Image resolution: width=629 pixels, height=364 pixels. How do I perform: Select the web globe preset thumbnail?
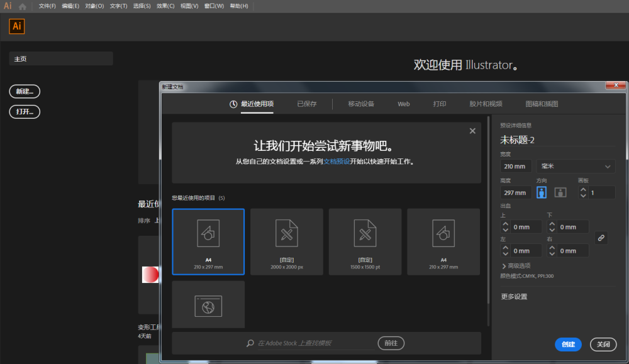point(208,305)
